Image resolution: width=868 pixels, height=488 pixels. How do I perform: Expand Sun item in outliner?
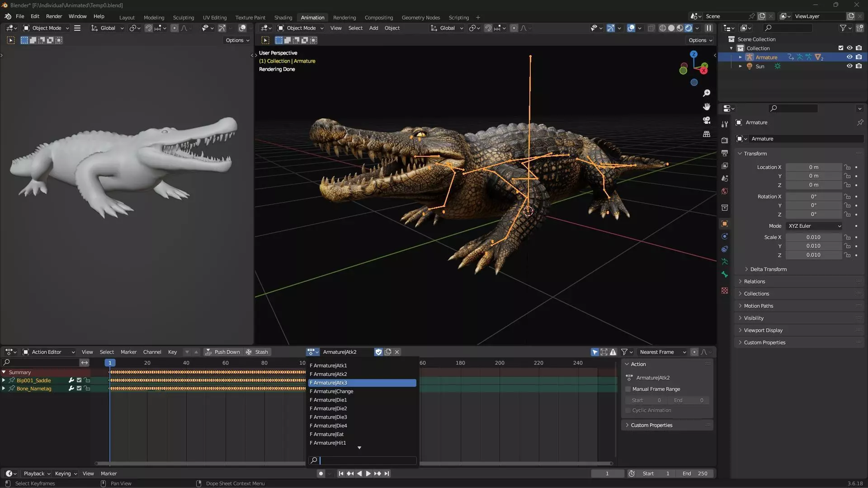(x=740, y=66)
